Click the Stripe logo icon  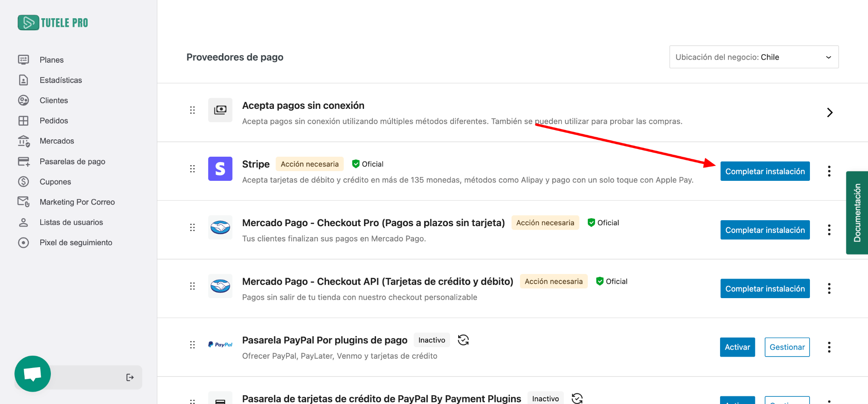coord(220,169)
